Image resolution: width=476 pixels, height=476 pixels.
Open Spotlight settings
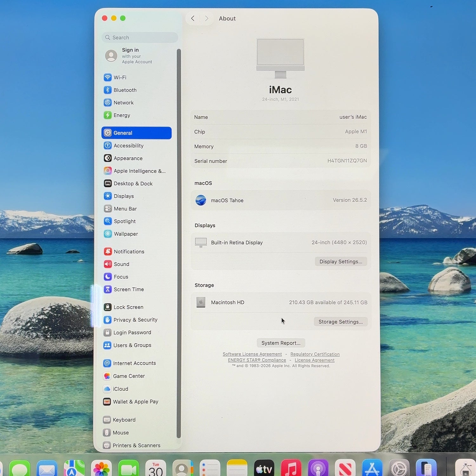pyautogui.click(x=136, y=221)
